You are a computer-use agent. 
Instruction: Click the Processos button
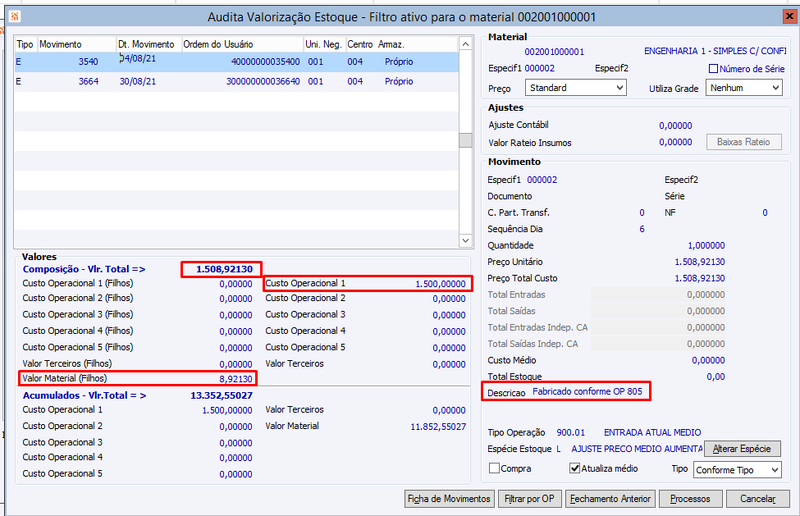coord(690,499)
